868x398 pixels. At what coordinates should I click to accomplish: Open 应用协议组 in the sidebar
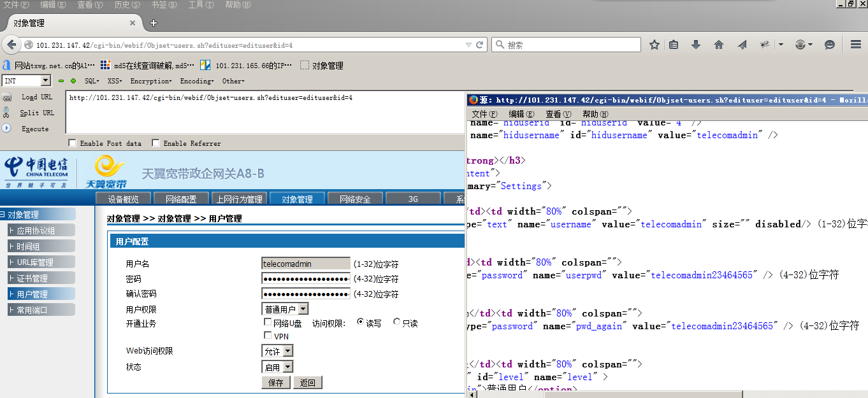click(41, 231)
